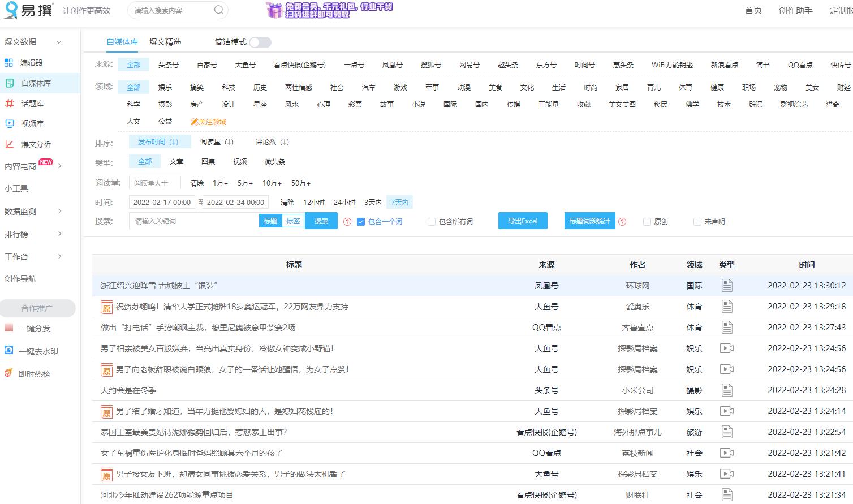The image size is (853, 504).
Task: Click the 导出Excel button
Action: [522, 221]
